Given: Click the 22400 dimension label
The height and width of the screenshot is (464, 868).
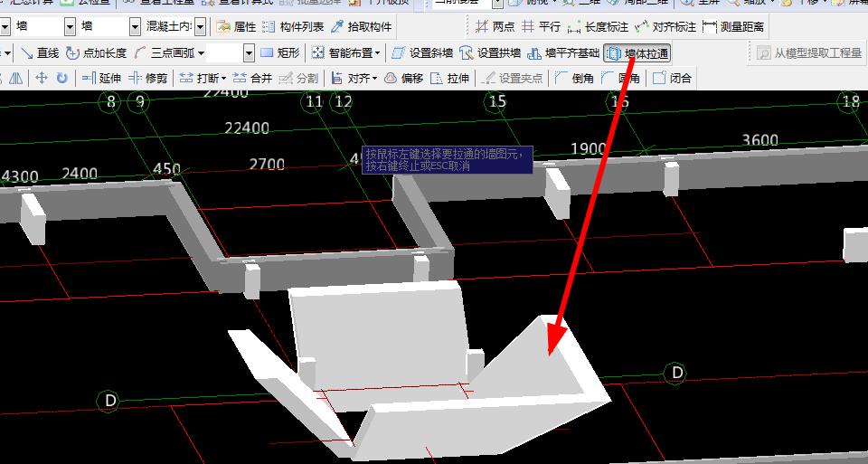Looking at the screenshot, I should tap(247, 128).
